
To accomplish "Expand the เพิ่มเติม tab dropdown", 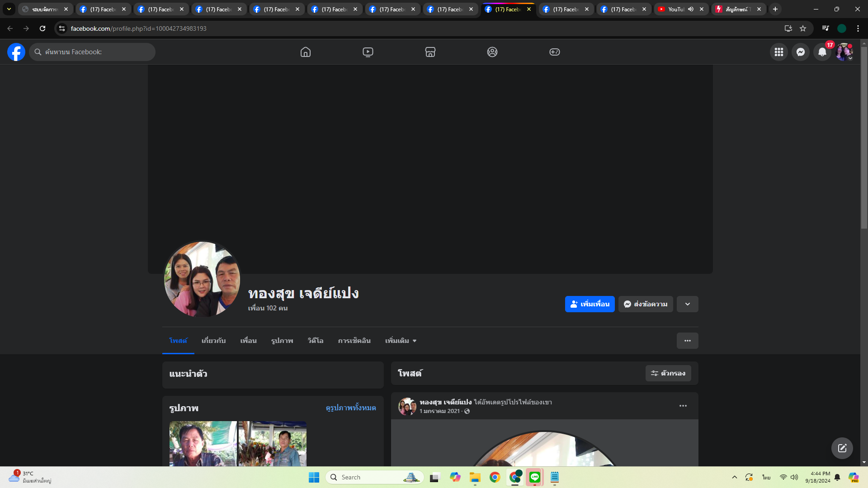I will pos(401,341).
